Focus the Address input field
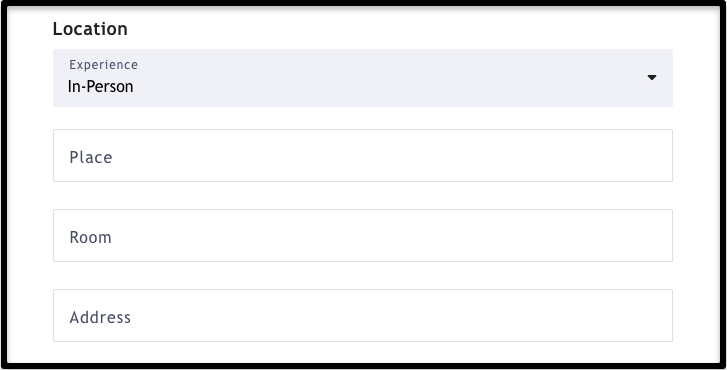The image size is (727, 370). tap(363, 316)
